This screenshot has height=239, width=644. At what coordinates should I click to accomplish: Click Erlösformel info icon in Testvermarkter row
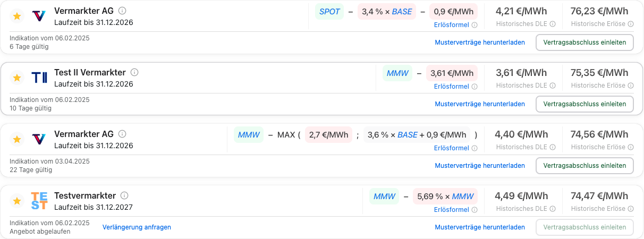pyautogui.click(x=474, y=210)
